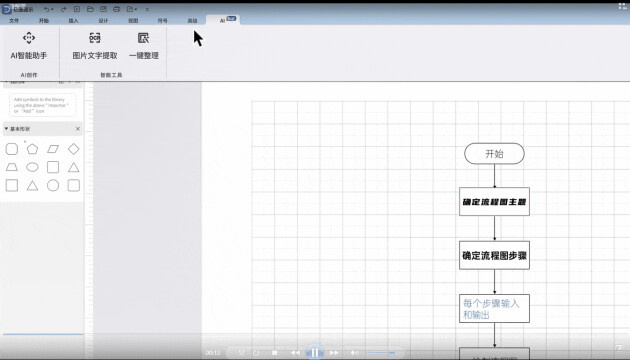Open the 文件 menu
Viewport: 630px width, 360px height.
click(x=14, y=20)
